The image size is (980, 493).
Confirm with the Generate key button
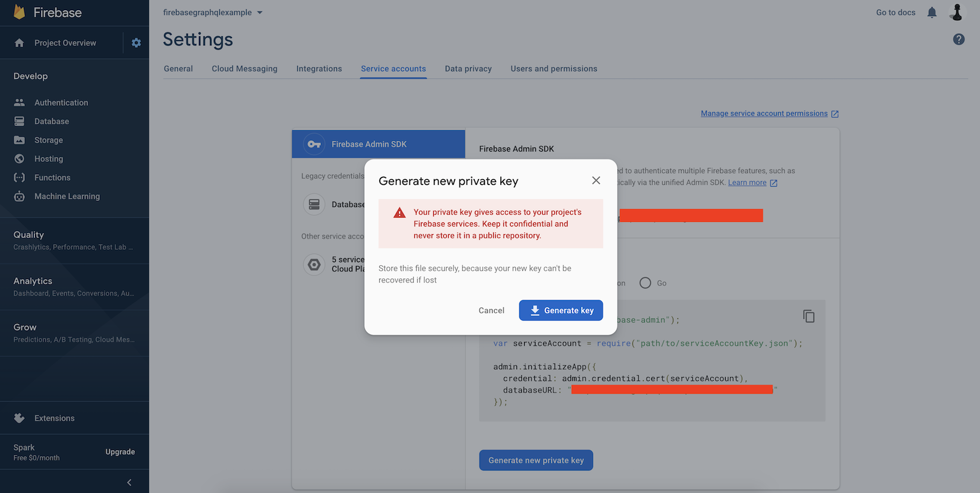point(561,310)
